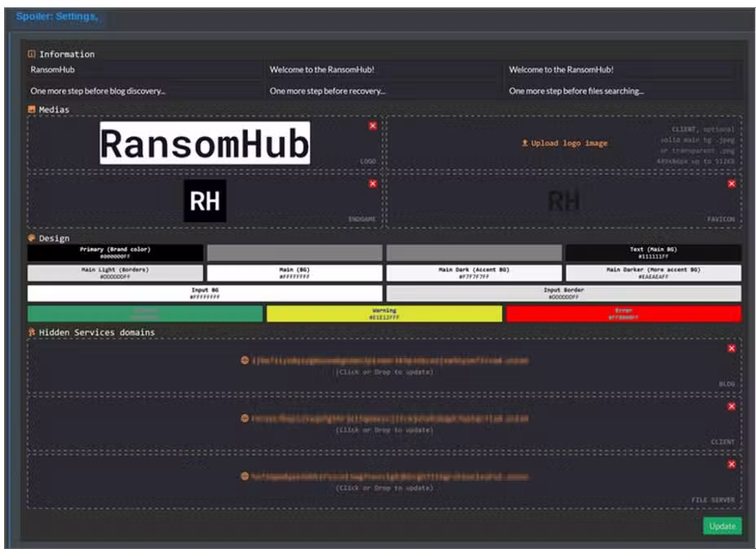Remove the BLOG domain entry
This screenshot has height=549, width=756.
coord(732,349)
